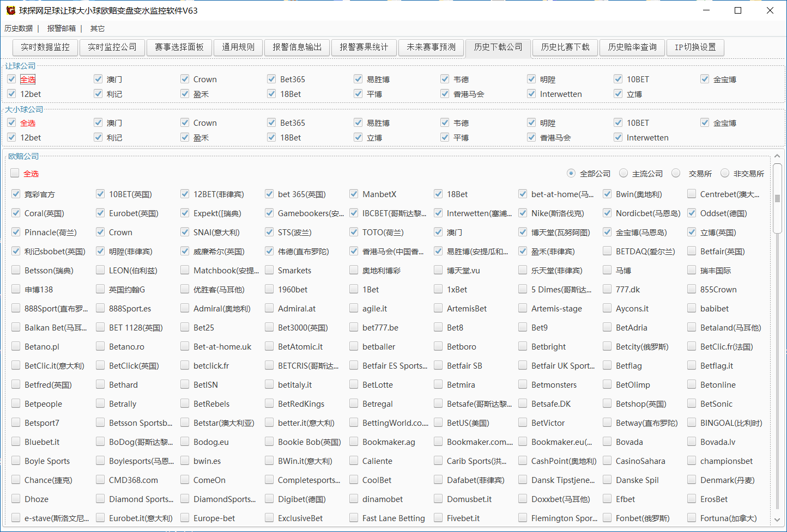
Task: Enable the Betsson(瑞典) checkbox
Action: click(16, 270)
